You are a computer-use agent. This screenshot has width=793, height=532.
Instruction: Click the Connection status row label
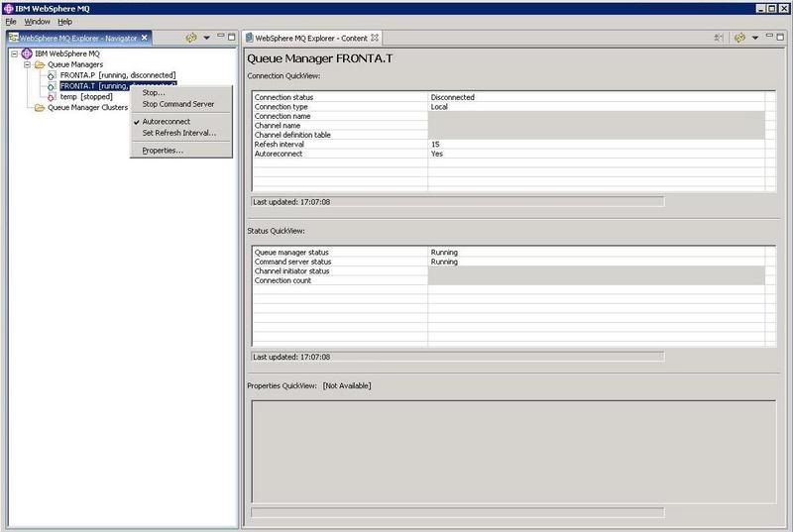tap(283, 97)
